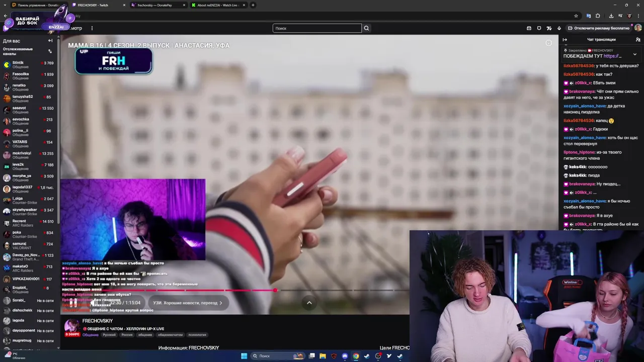
Task: Click in the Twitch search field
Action: click(317, 28)
